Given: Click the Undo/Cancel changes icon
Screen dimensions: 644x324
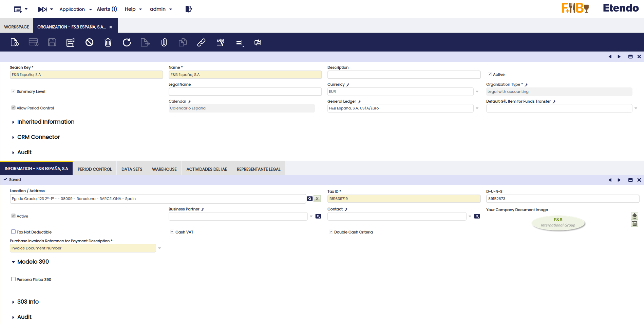Looking at the screenshot, I should pos(89,42).
